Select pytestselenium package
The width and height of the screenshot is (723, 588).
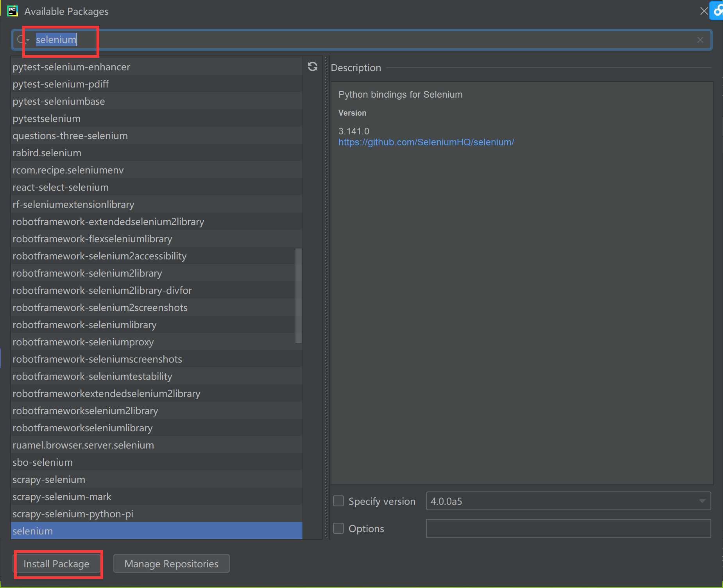coord(157,118)
